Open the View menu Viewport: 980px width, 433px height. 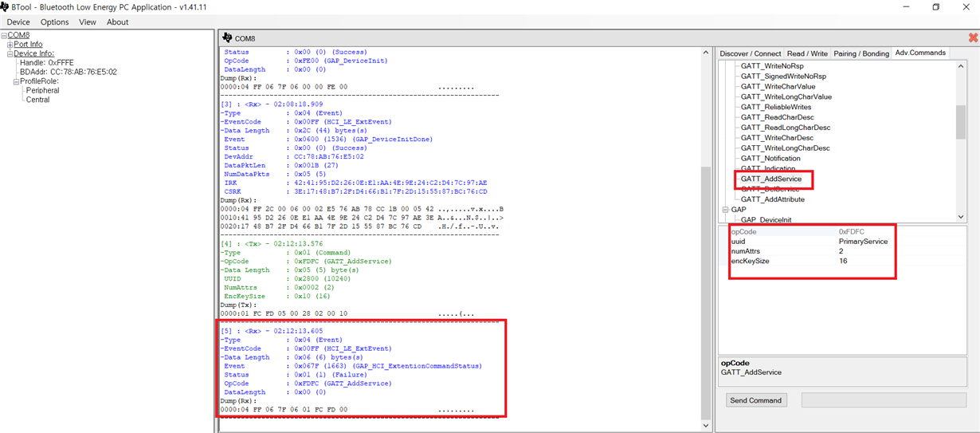click(x=88, y=22)
